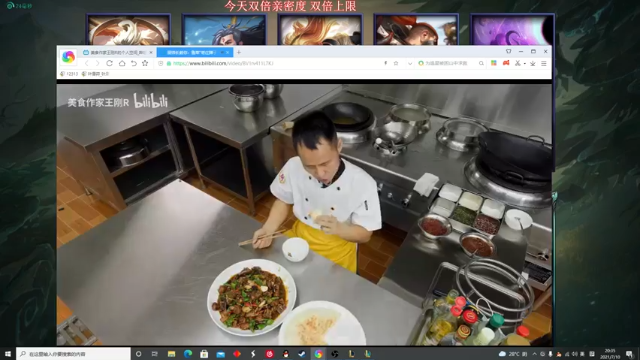This screenshot has width=640, height=360.
Task: Close the active blue video tab
Action: [x=228, y=52]
